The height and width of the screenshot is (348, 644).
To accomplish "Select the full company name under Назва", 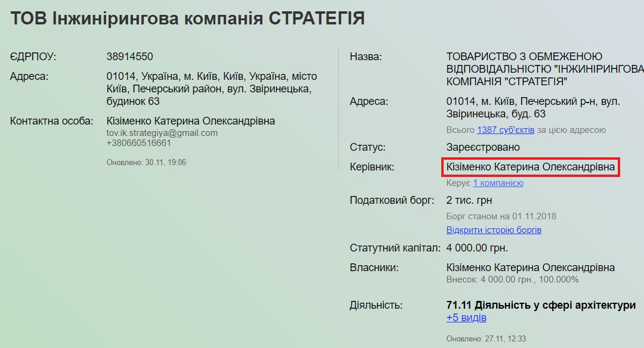I will [x=545, y=69].
